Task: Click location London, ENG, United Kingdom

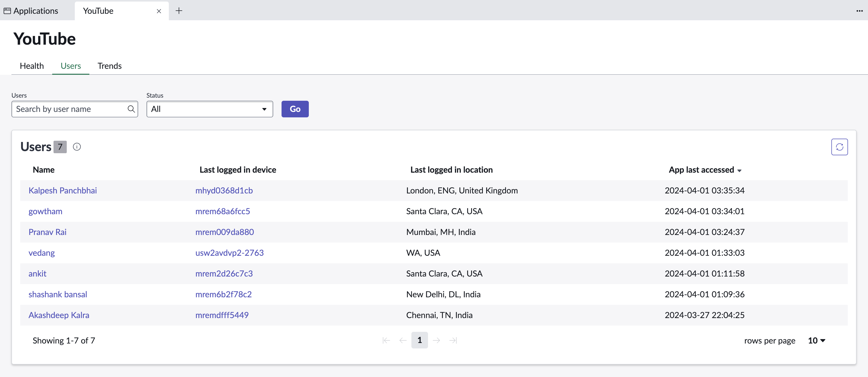Action: tap(462, 191)
